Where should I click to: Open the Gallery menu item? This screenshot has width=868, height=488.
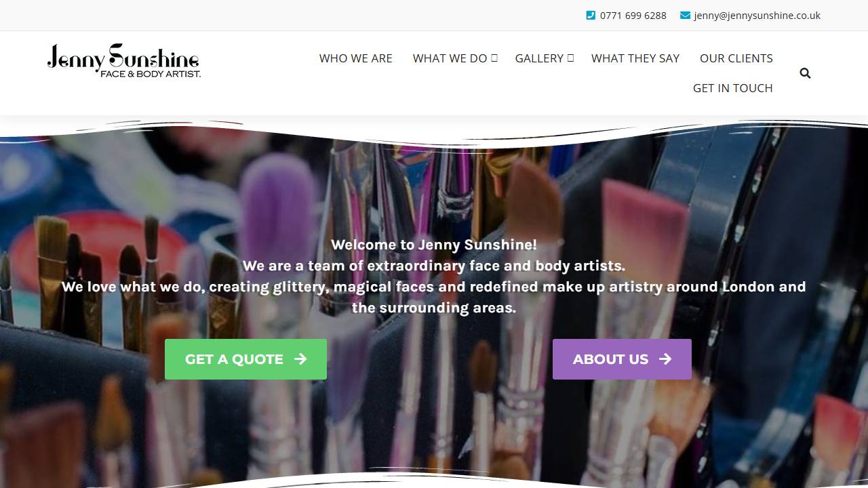[539, 58]
